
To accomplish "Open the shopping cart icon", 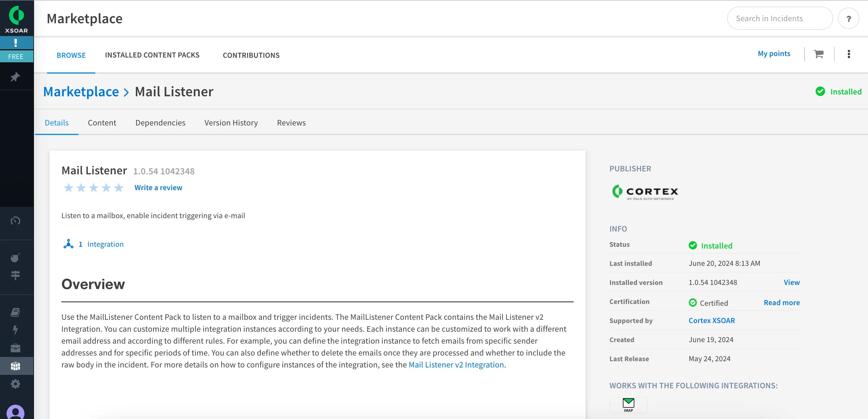I will click(x=819, y=54).
